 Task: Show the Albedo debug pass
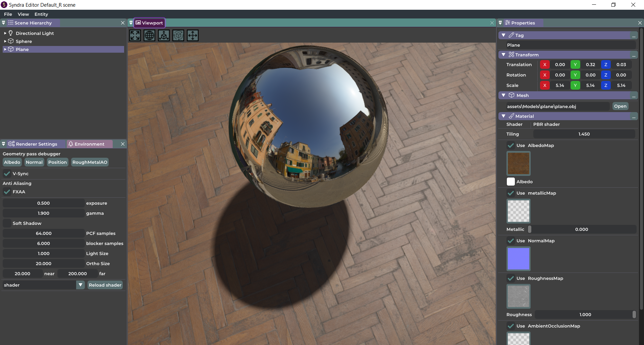(x=12, y=162)
